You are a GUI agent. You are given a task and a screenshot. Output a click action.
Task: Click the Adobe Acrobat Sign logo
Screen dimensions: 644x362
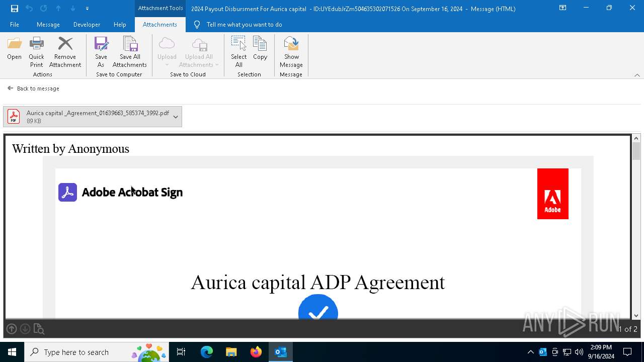[120, 192]
